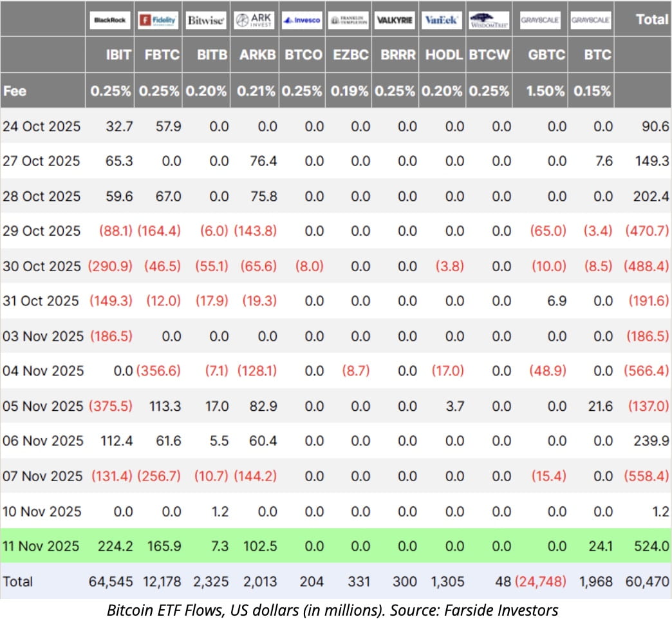Image resolution: width=672 pixels, height=626 pixels.
Task: Click the Fee row label
Action: coord(15,91)
